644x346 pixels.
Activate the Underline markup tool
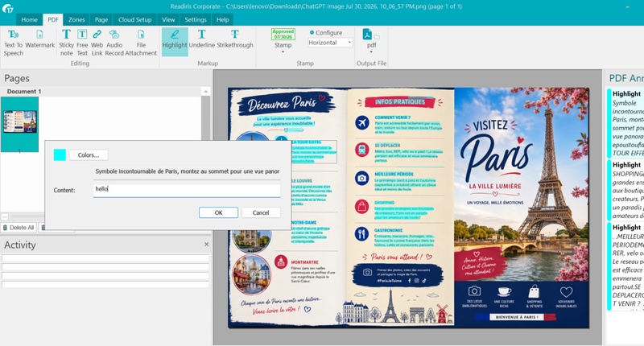[x=202, y=39]
